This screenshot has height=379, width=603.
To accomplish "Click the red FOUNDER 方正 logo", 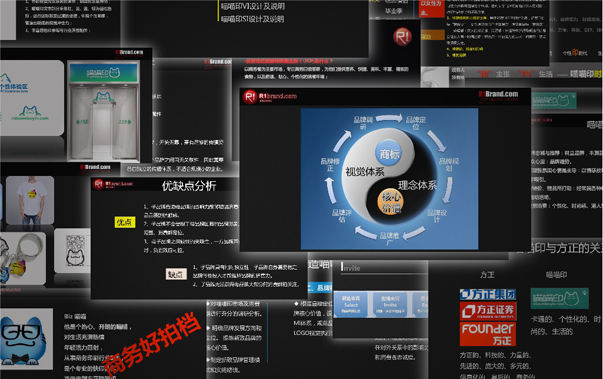I will tap(488, 334).
